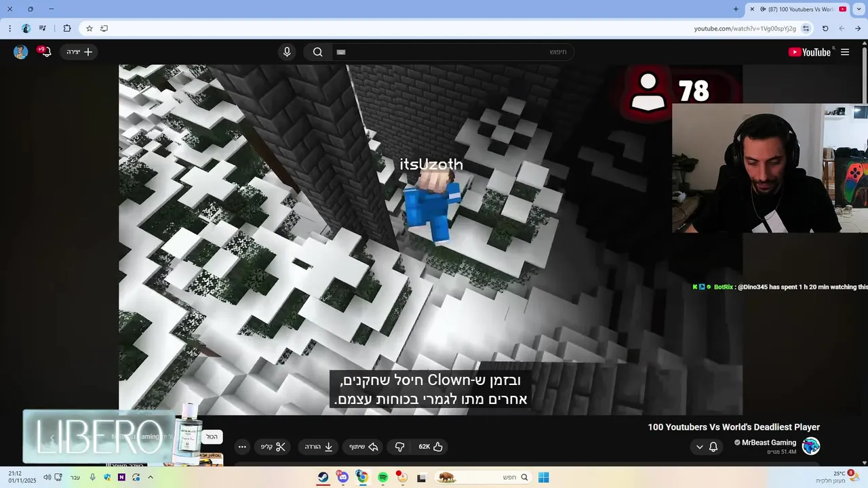The height and width of the screenshot is (488, 868).
Task: Open Discord from the taskbar
Action: click(343, 477)
